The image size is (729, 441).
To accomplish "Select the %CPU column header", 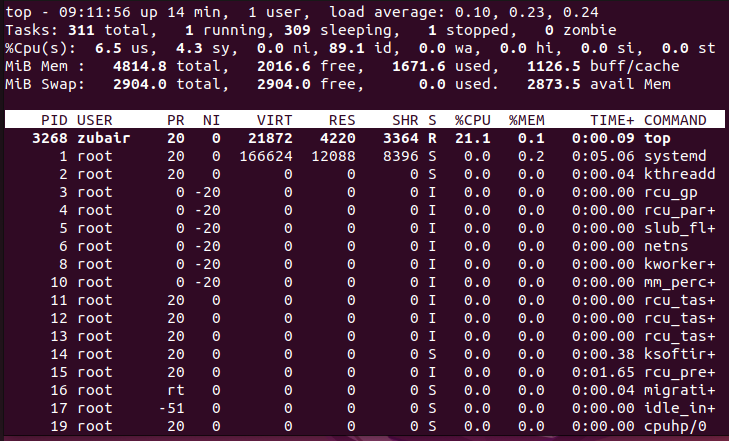I will (472, 120).
